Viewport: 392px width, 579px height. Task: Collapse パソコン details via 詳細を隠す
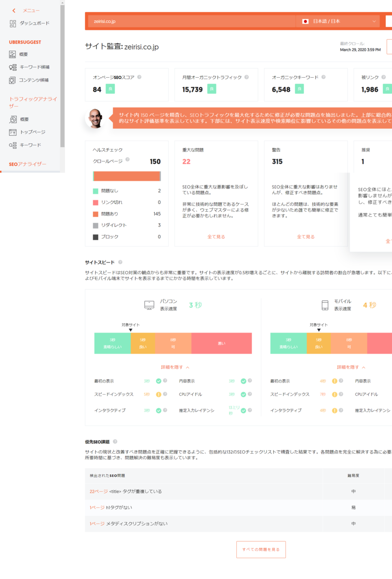click(x=175, y=367)
